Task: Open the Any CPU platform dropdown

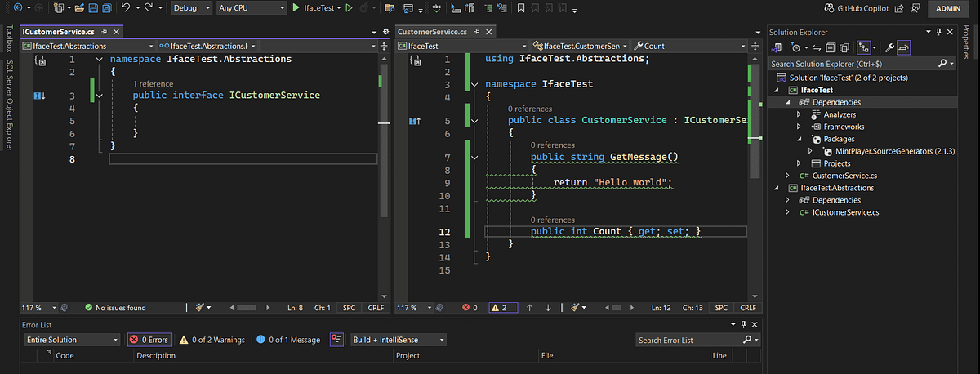Action: (x=252, y=8)
